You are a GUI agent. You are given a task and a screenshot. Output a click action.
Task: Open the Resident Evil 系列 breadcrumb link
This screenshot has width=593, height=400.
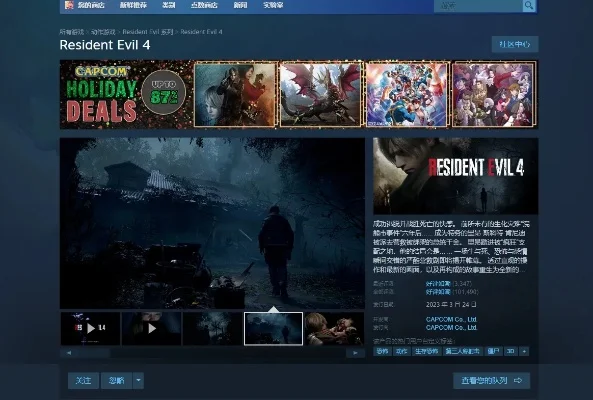pyautogui.click(x=147, y=32)
